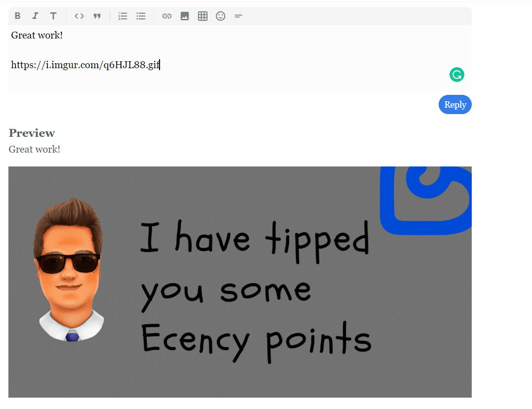Insert a code block
Viewport: 532px width, 409px height.
(79, 16)
